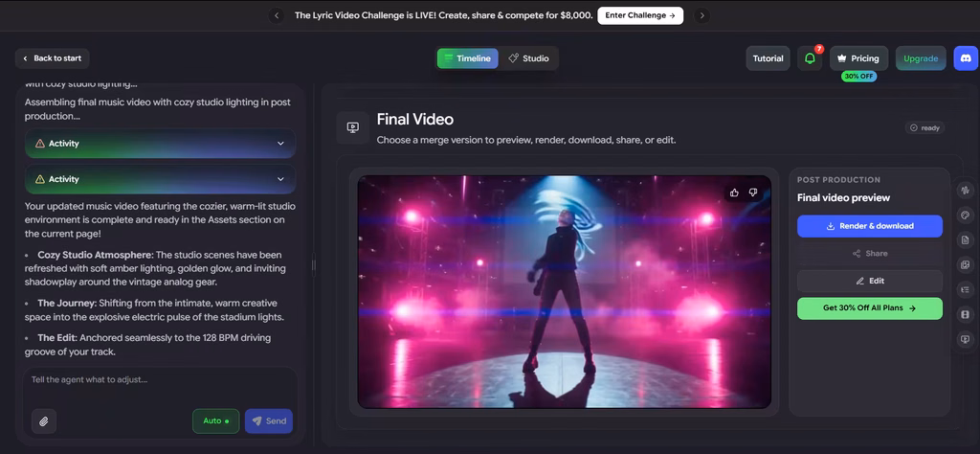Screen dimensions: 980x454
Task: Like the video with thumbs up
Action: click(x=734, y=193)
